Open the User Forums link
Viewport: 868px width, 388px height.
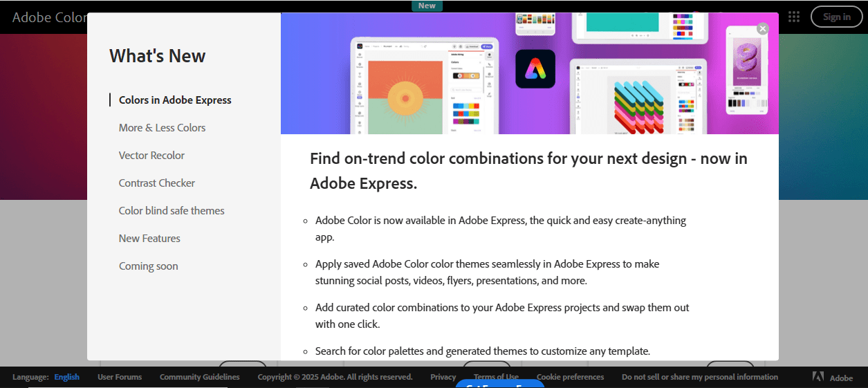point(120,377)
